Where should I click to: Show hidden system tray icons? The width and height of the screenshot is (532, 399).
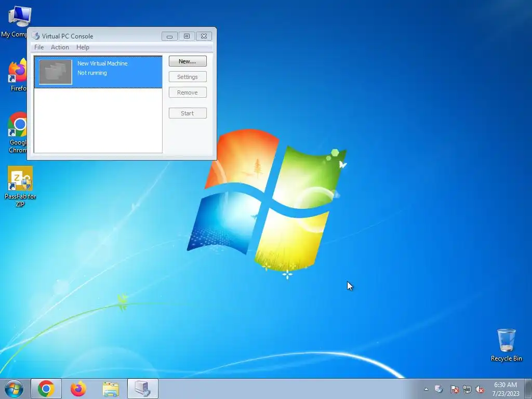coord(426,389)
